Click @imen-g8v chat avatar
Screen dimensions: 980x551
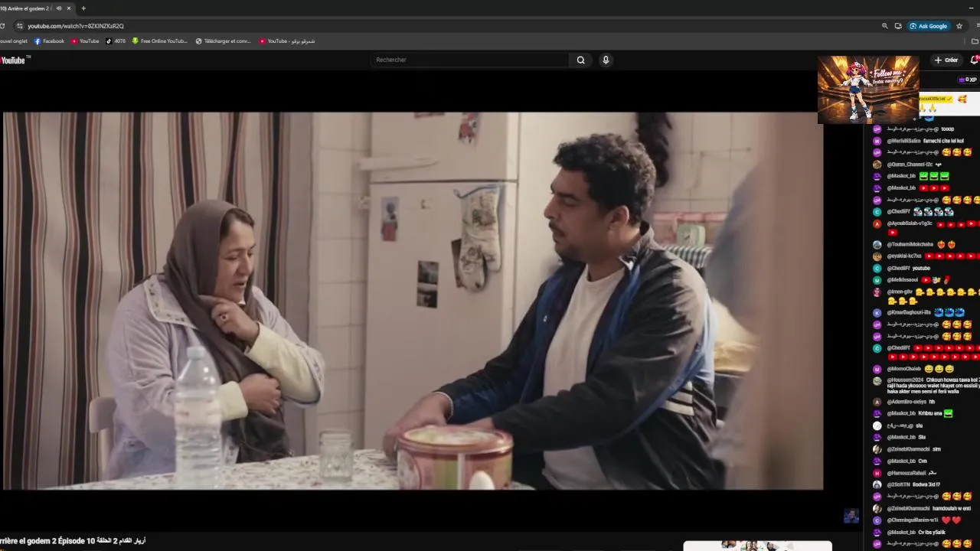click(x=877, y=292)
